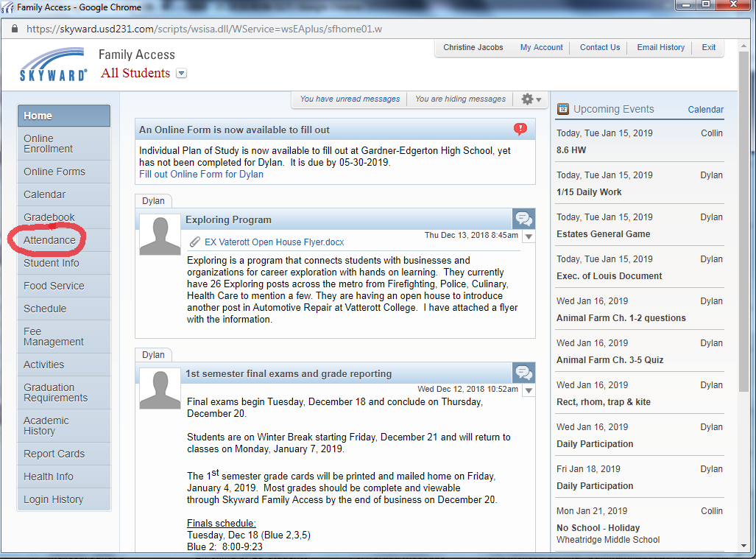Click 'You are hiding messages' link
Image resolution: width=756 pixels, height=559 pixels.
(460, 99)
